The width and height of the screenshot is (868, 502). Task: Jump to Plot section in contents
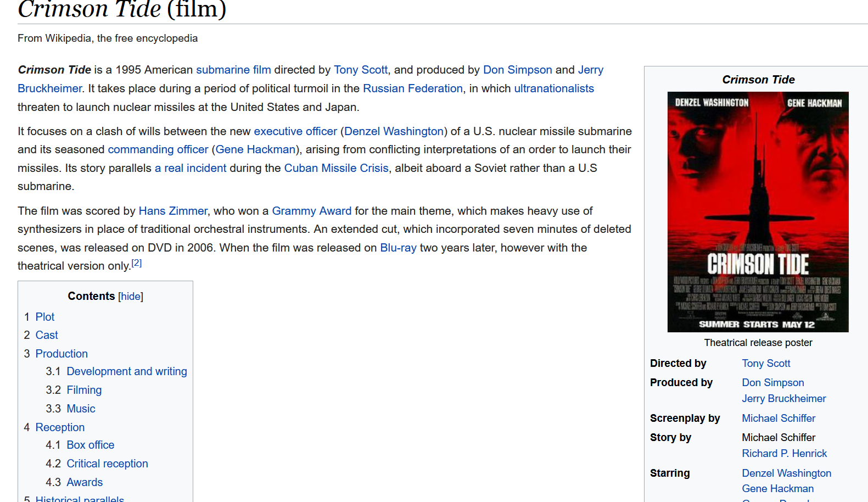pos(45,317)
